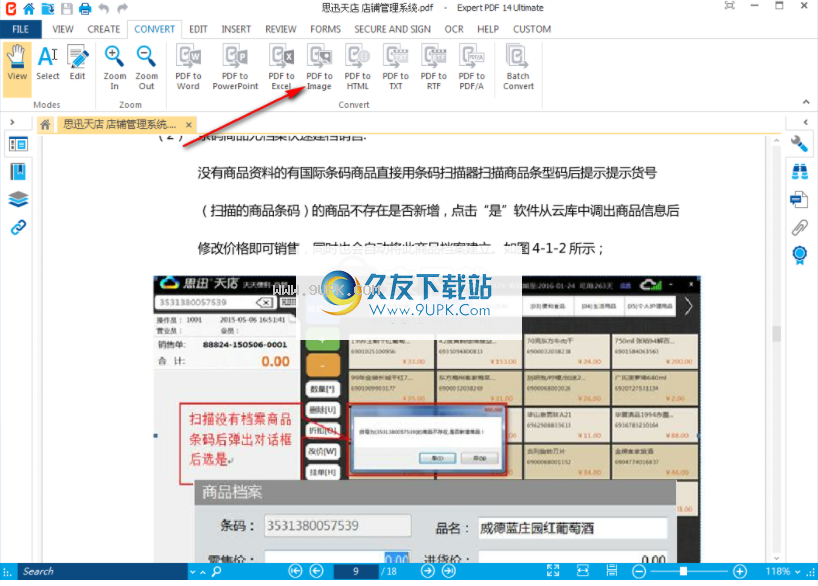The width and height of the screenshot is (818, 586).
Task: Open the page thumbnails panel
Action: click(18, 144)
